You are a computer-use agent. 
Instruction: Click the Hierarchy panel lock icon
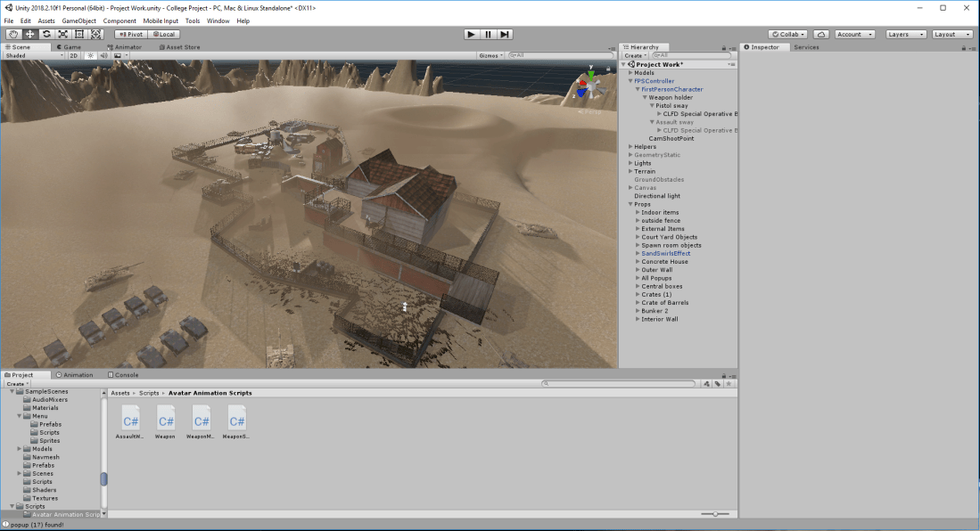click(x=724, y=47)
